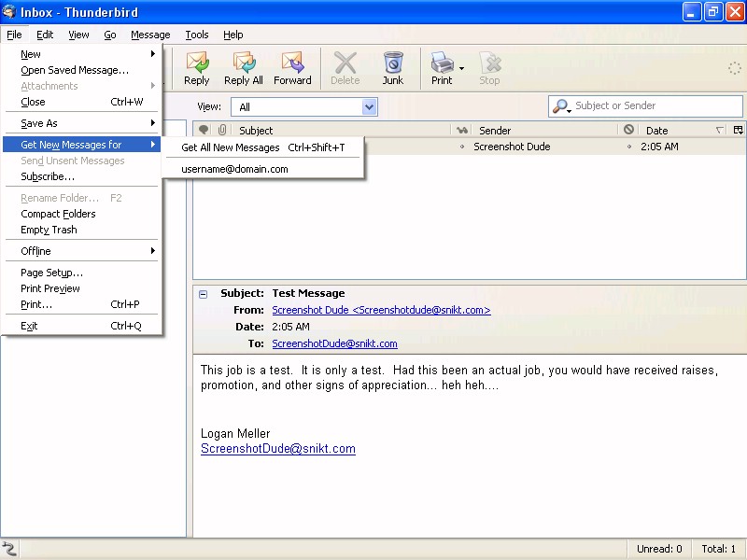This screenshot has height=560, width=747.
Task: Open the Print button dropdown arrow
Action: [x=461, y=68]
